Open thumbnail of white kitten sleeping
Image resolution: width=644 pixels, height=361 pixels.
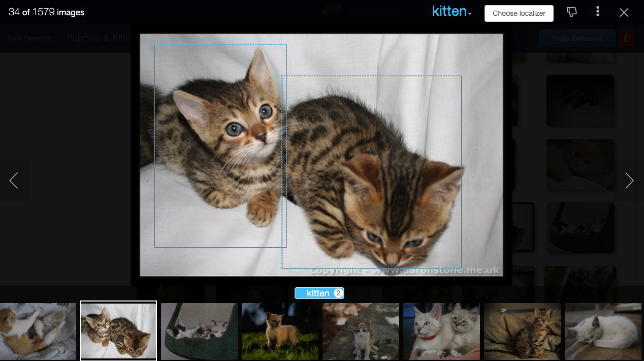(603, 332)
